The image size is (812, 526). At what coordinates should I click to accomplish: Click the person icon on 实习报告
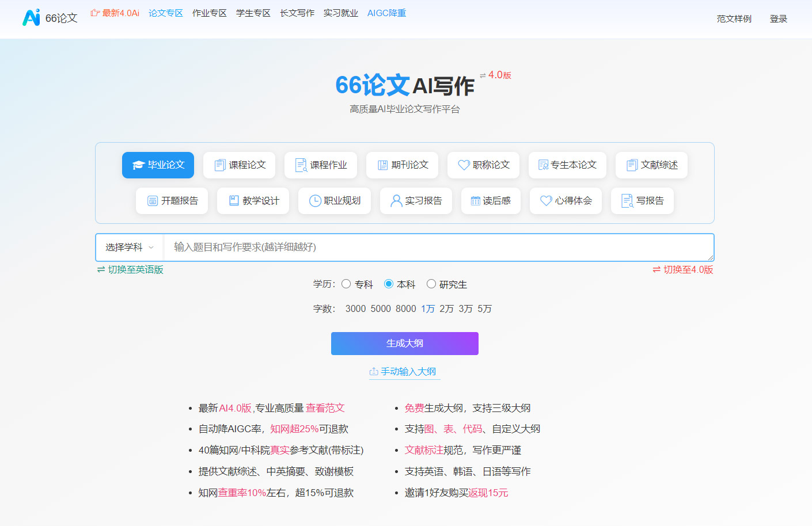click(x=396, y=201)
